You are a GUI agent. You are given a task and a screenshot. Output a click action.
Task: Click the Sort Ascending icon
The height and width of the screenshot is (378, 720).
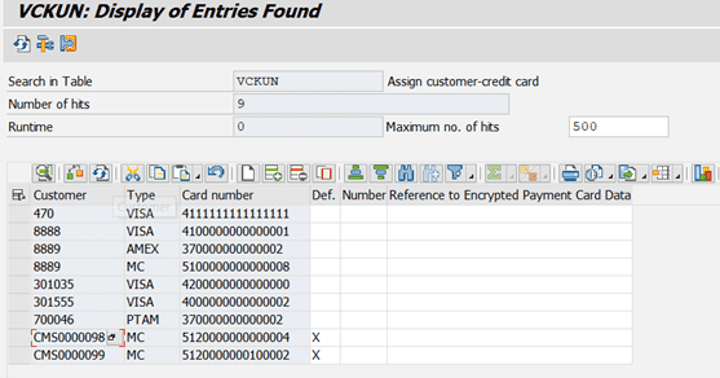(x=356, y=173)
